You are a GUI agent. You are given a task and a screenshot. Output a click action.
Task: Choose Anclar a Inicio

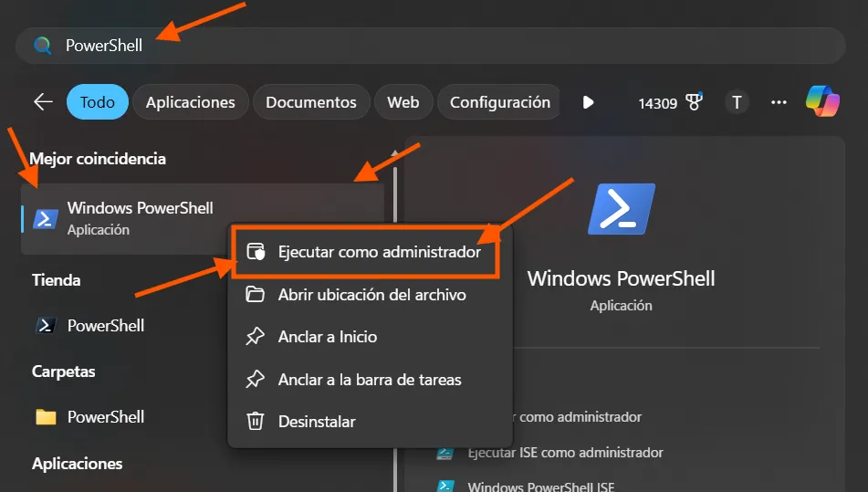tap(370, 337)
